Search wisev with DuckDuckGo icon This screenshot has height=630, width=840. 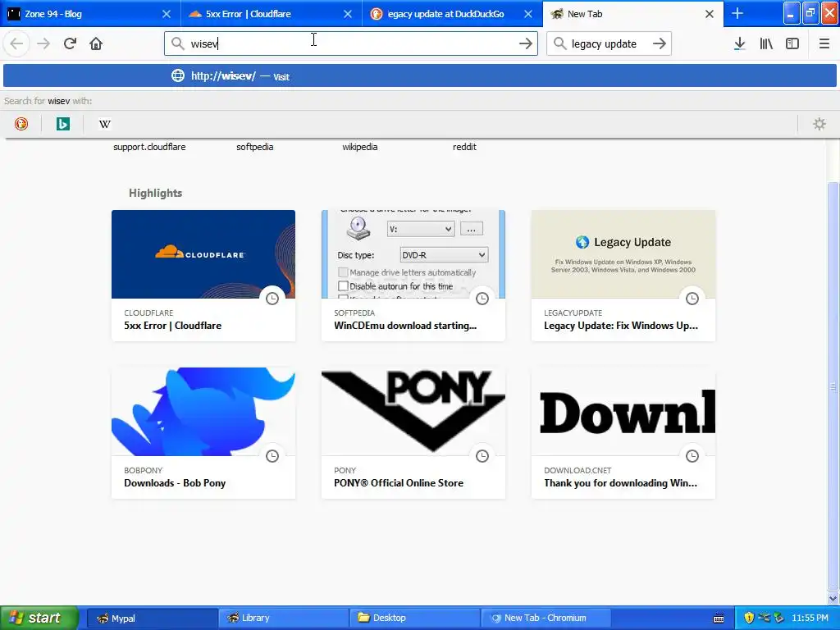point(21,124)
